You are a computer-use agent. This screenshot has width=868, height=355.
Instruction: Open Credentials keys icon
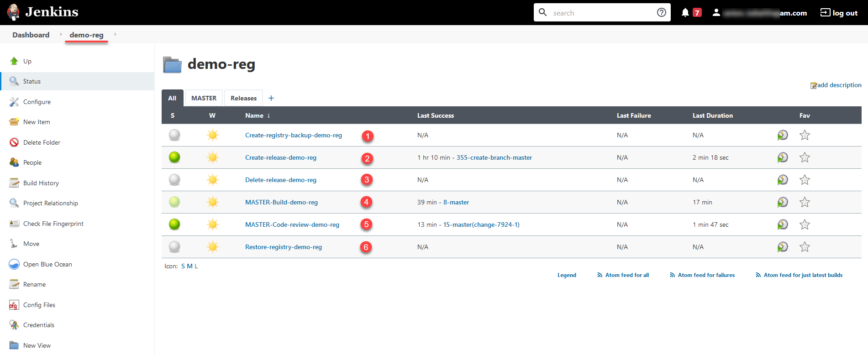(14, 325)
